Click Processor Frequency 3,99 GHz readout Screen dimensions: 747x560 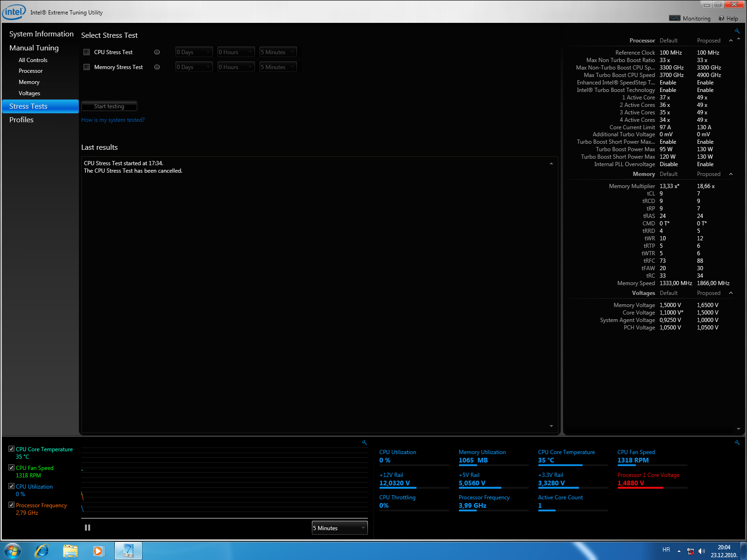(472, 505)
